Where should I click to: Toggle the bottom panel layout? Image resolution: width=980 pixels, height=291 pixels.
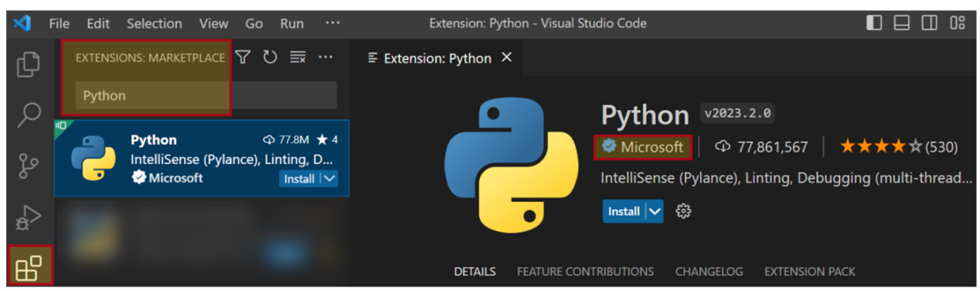[x=901, y=23]
